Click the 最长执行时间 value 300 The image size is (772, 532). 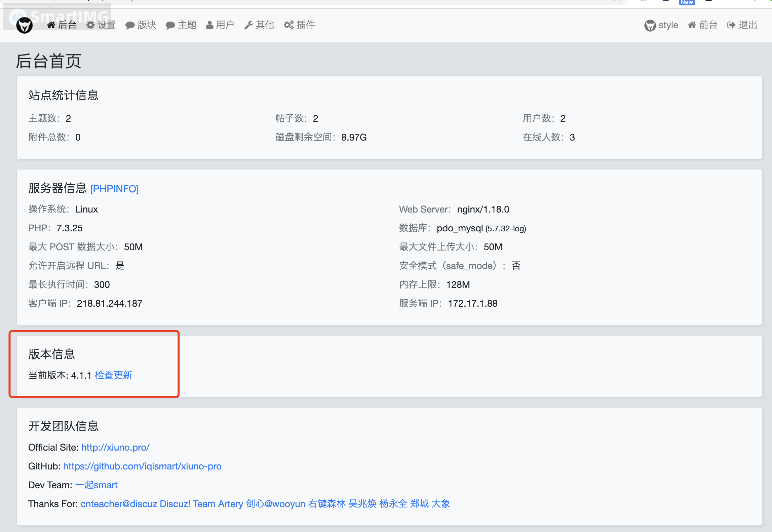tap(102, 284)
